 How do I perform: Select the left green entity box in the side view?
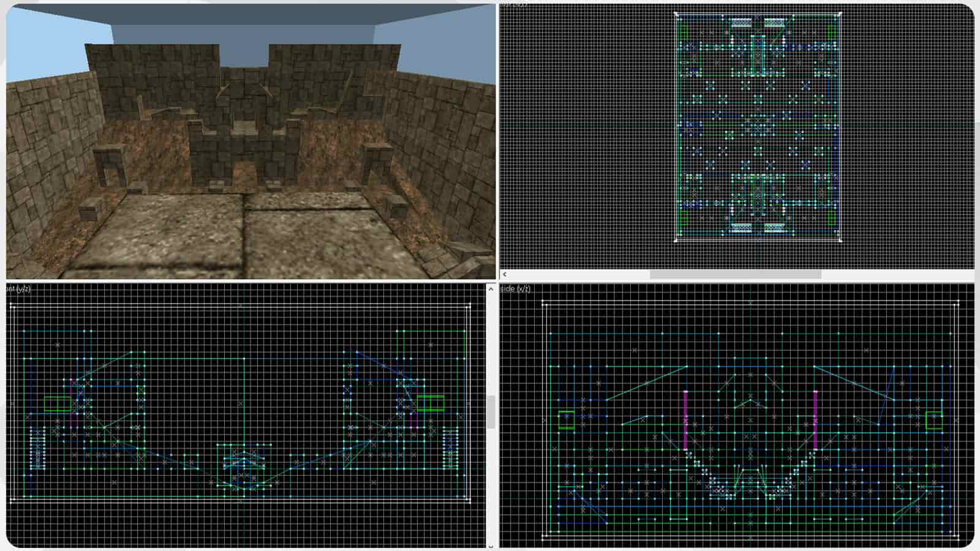(x=567, y=420)
